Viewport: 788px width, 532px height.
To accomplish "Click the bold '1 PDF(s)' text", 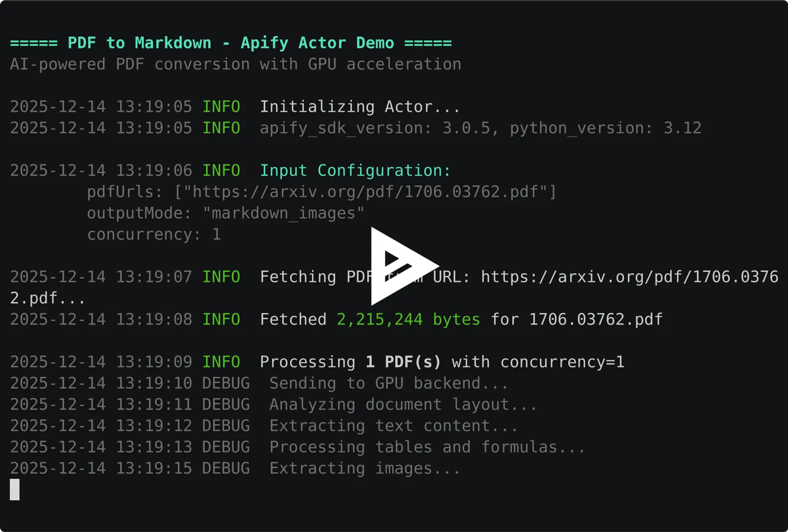I will click(403, 362).
